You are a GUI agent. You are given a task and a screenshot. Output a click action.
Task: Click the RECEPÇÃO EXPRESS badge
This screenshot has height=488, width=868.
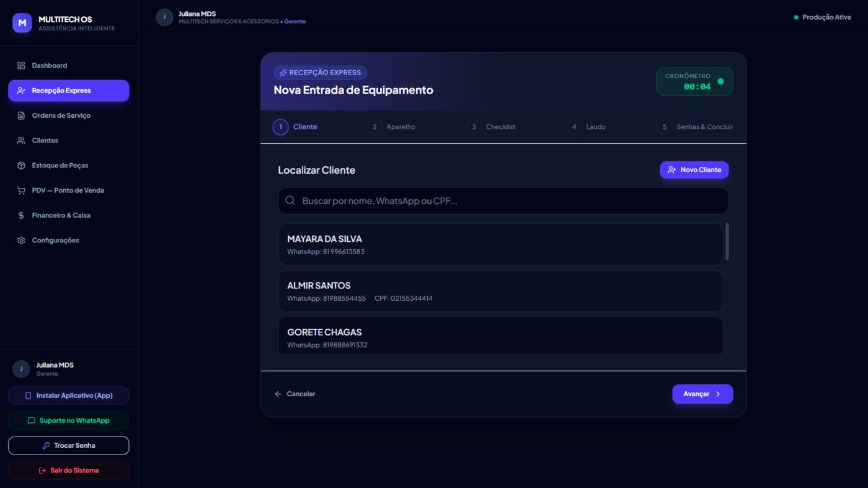(x=320, y=73)
